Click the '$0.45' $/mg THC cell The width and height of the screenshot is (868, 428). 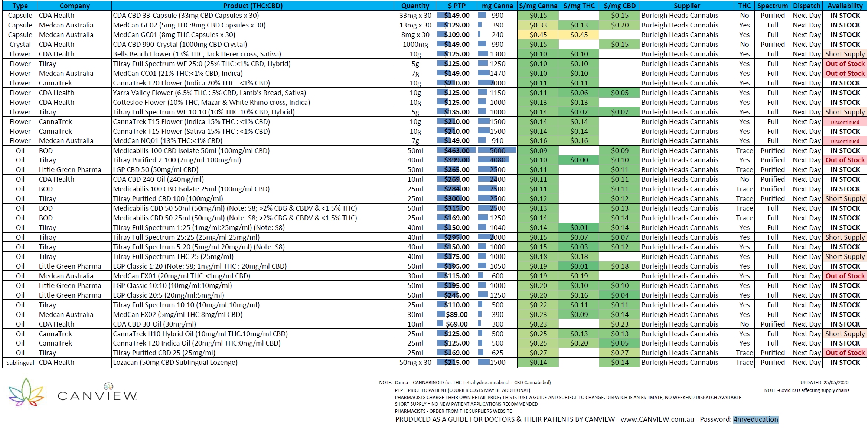point(579,35)
